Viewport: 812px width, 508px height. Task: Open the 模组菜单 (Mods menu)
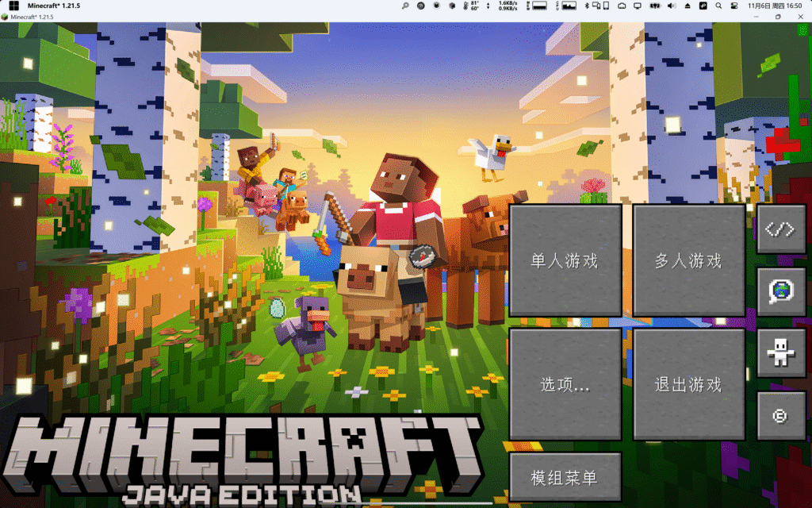(565, 478)
